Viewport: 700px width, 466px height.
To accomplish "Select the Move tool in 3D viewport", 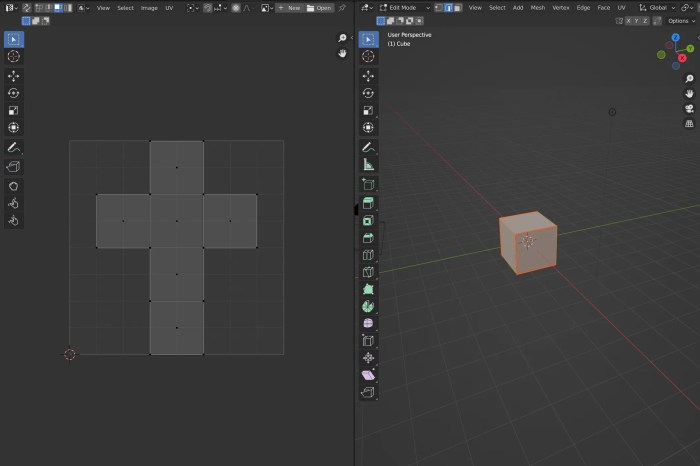I will point(368,76).
